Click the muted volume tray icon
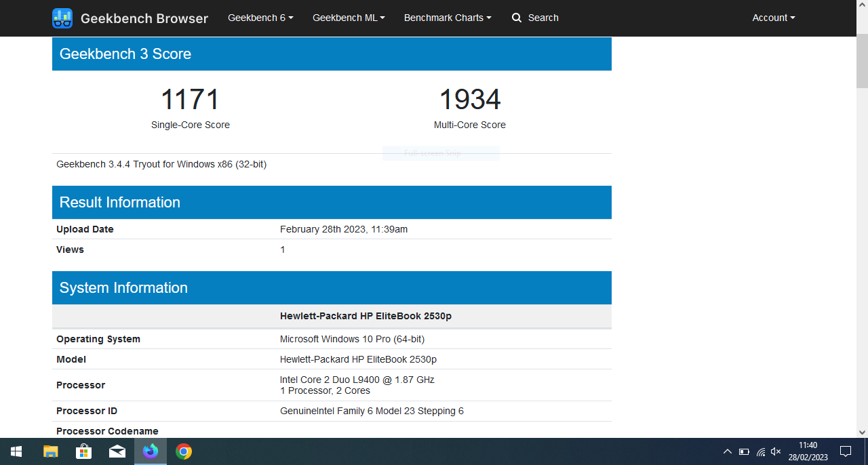Viewport: 868px width, 465px height. [776, 451]
